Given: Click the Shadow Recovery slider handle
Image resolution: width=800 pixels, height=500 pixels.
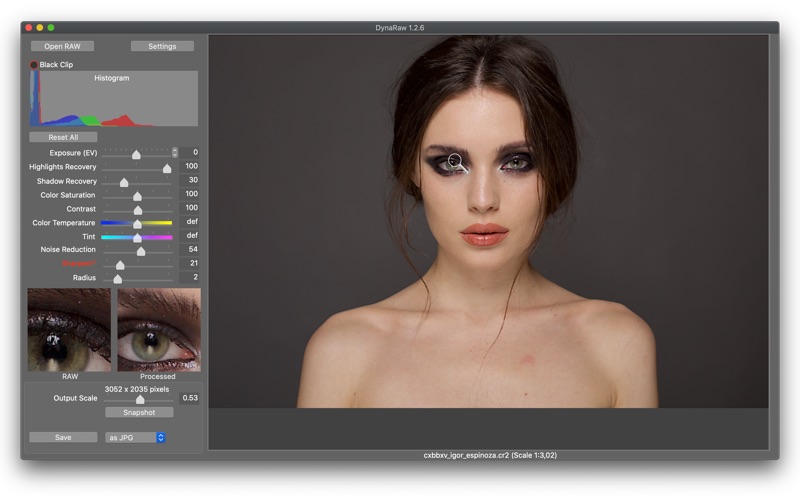Looking at the screenshot, I should tap(124, 182).
